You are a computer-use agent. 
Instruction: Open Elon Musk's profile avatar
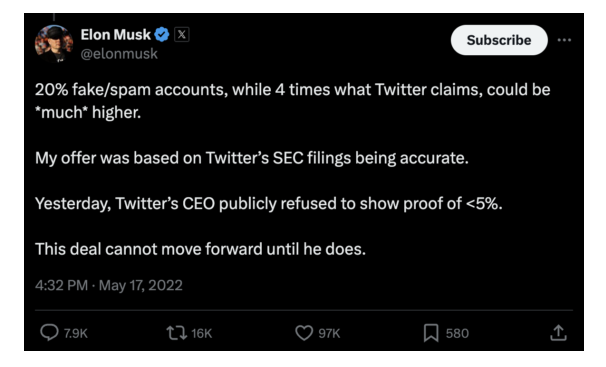(54, 43)
